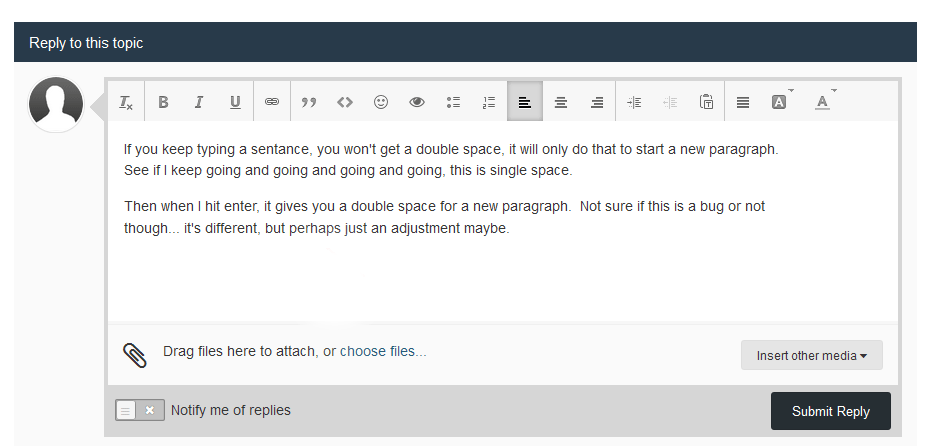The width and height of the screenshot is (930, 446).
Task: Click inside the reply text editor area
Action: click(x=503, y=222)
